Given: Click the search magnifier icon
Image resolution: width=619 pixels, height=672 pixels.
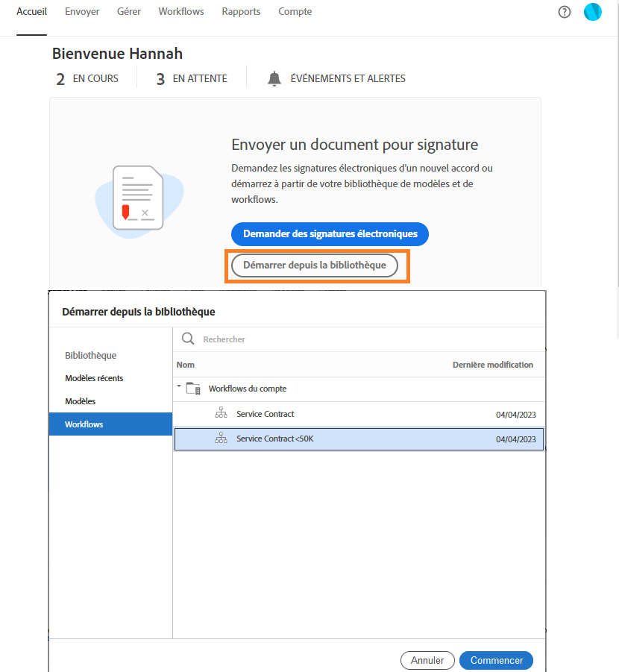Looking at the screenshot, I should (188, 339).
